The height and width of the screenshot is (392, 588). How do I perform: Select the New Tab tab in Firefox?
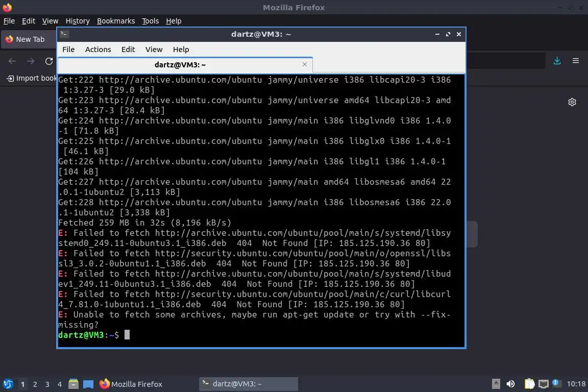(29, 39)
